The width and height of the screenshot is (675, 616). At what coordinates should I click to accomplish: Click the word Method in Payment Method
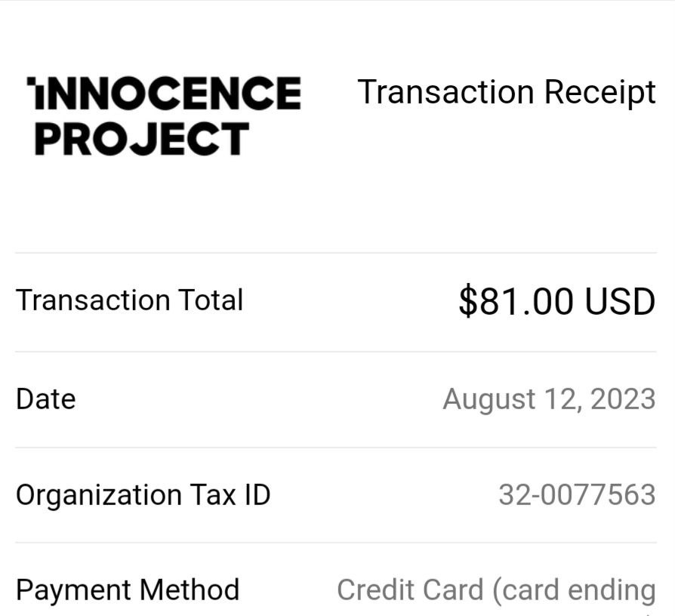(x=190, y=590)
